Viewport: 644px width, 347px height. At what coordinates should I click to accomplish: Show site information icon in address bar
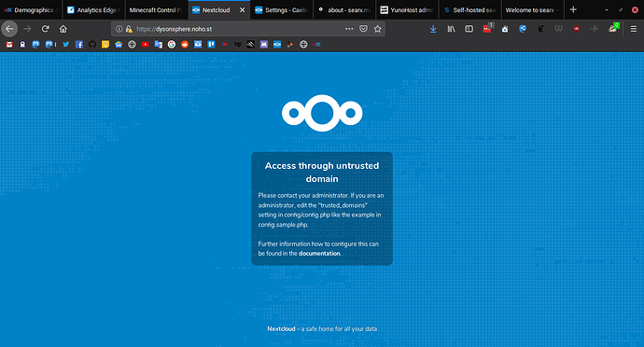[119, 29]
